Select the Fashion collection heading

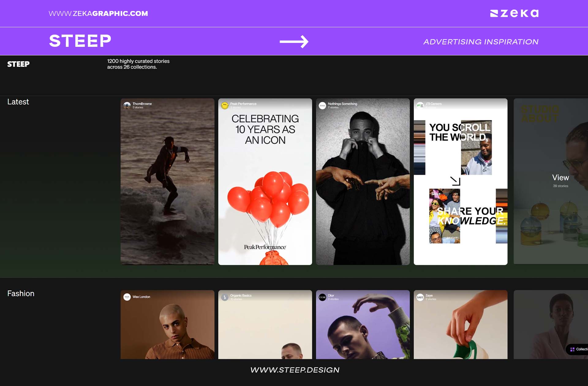pyautogui.click(x=21, y=294)
